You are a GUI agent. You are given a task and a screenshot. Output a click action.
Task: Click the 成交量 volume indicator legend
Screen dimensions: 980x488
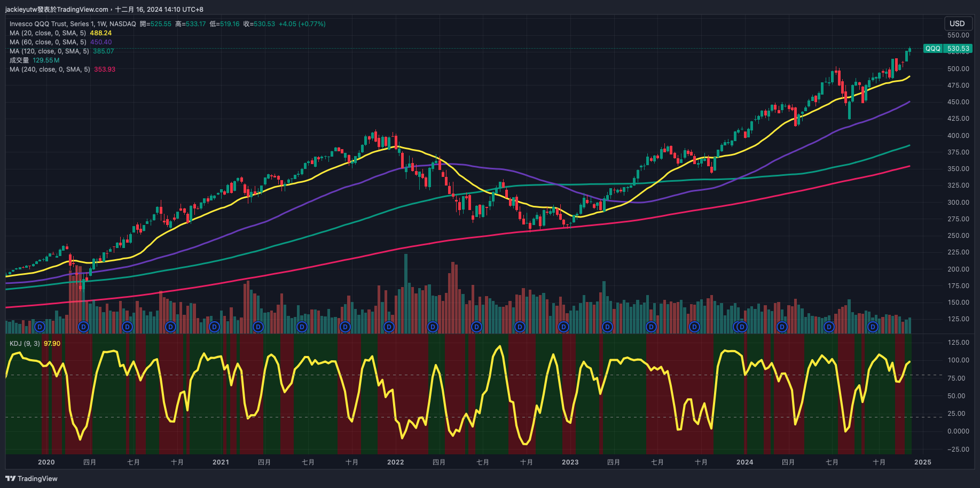19,60
